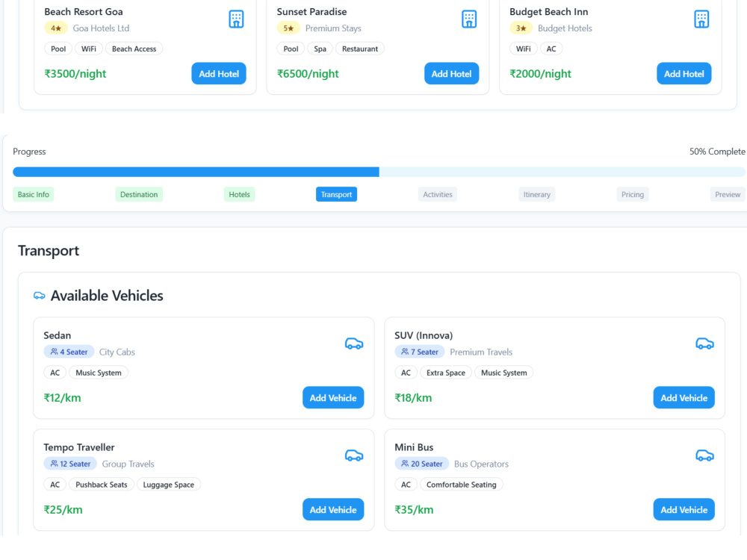Open the Preview step
This screenshot has width=747, height=560.
pyautogui.click(x=728, y=194)
